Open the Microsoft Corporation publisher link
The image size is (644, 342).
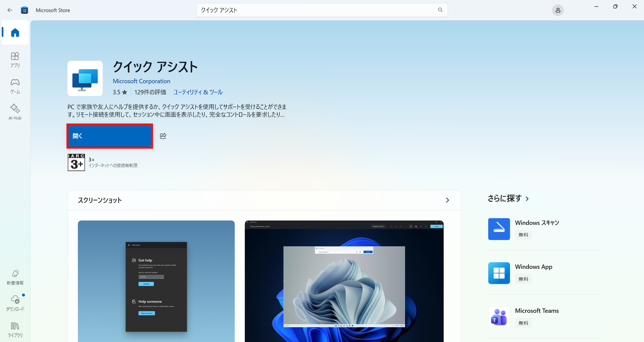click(x=141, y=81)
